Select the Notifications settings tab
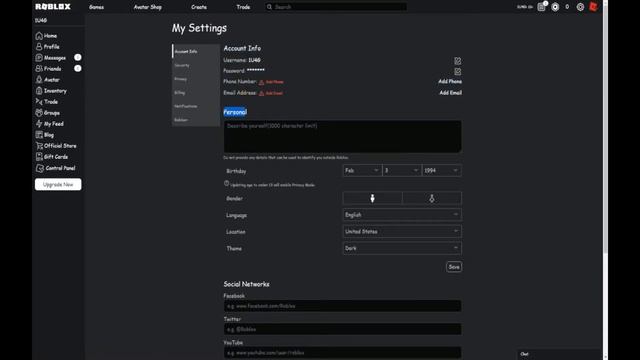The image size is (640, 360). point(196,106)
